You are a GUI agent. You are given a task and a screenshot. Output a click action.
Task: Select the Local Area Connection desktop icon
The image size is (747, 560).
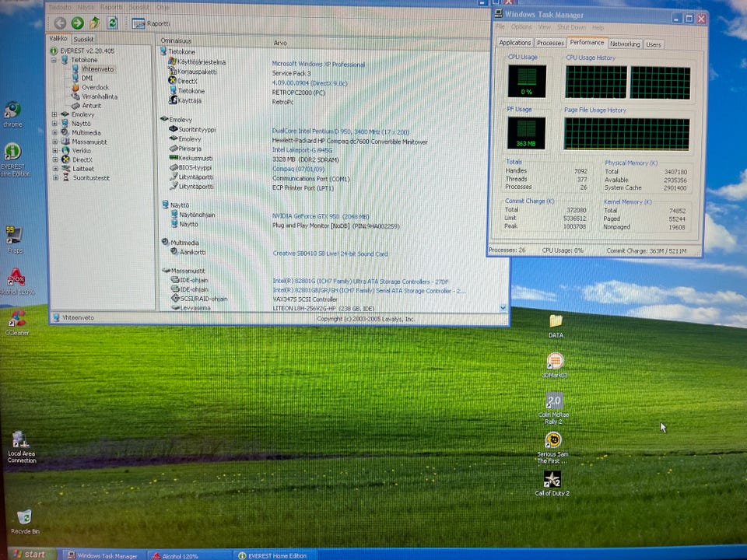(x=21, y=446)
